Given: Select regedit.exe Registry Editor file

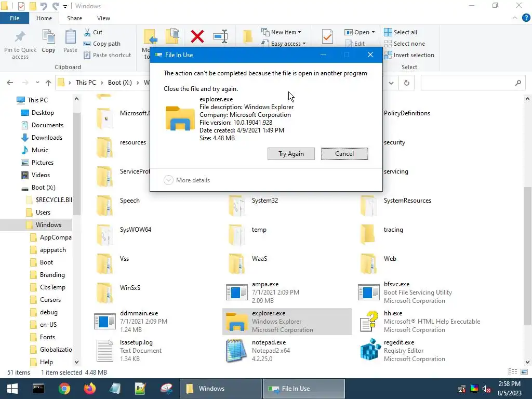Looking at the screenshot, I should tap(420, 351).
